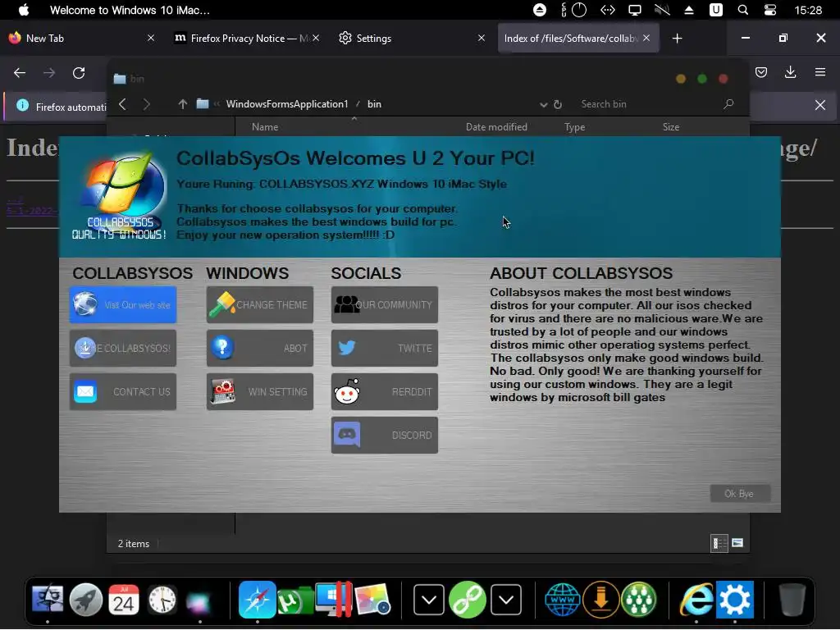
Task: Open the Clock icon in dock
Action: 162,600
